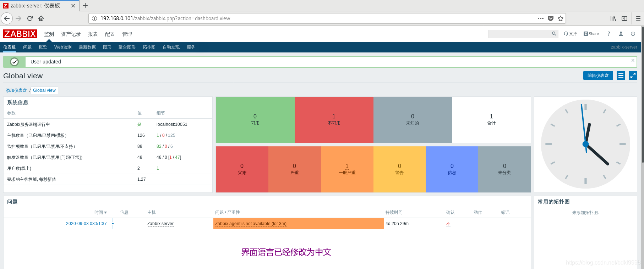Toggle Firefox sidebar icon
This screenshot has height=269, width=644.
click(x=624, y=18)
